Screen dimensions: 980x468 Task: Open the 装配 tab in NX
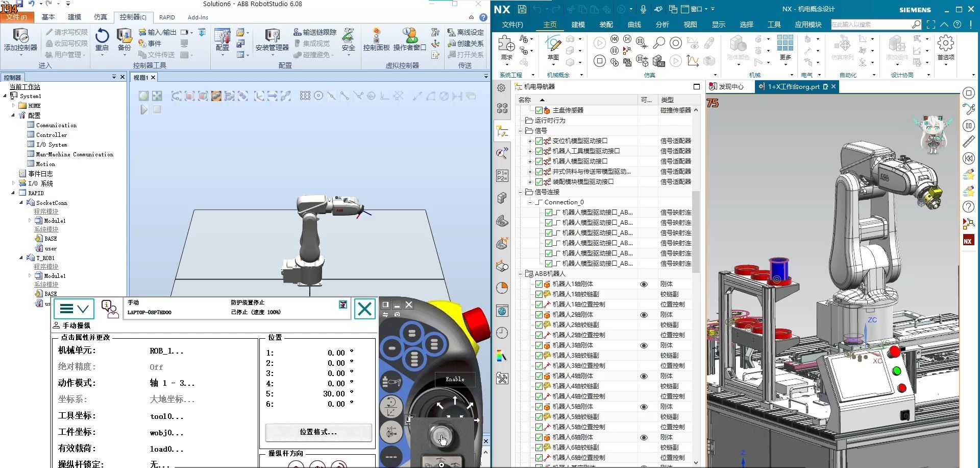pyautogui.click(x=606, y=24)
